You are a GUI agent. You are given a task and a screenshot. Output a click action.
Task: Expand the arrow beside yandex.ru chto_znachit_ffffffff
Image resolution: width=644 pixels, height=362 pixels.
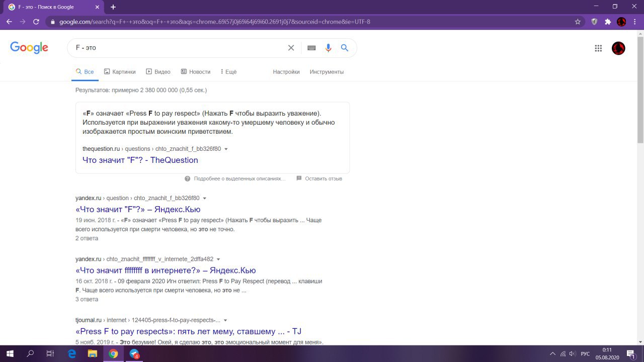(218, 259)
